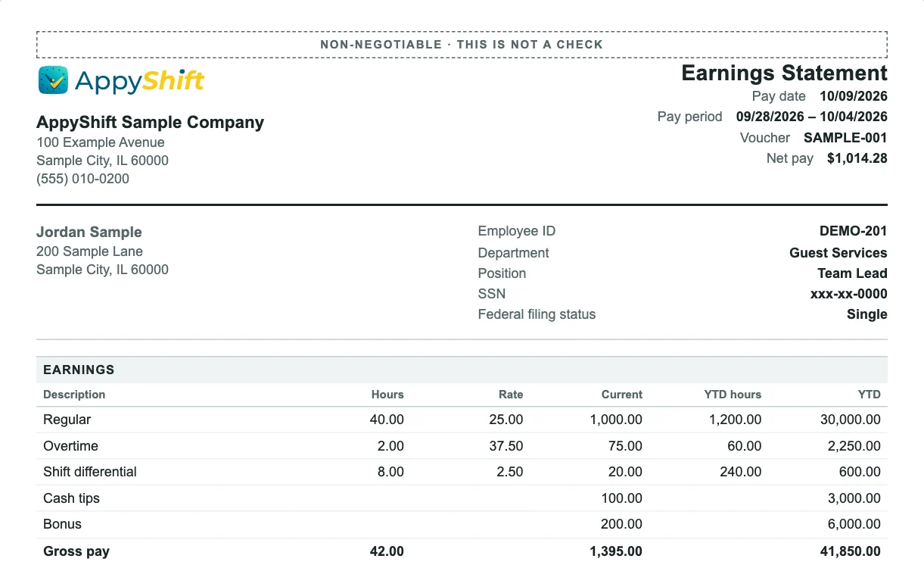This screenshot has width=924, height=568.
Task: Select Cash tips current amount 100.00
Action: (622, 498)
